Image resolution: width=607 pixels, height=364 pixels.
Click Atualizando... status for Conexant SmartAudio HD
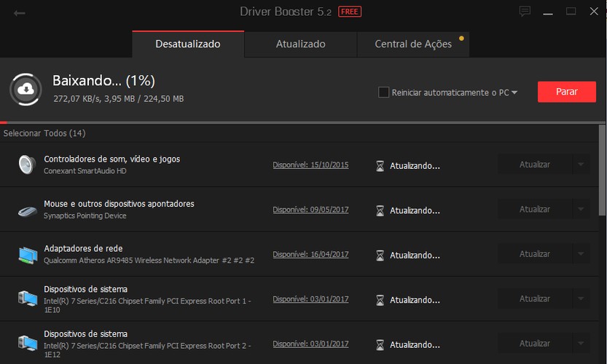tap(415, 166)
